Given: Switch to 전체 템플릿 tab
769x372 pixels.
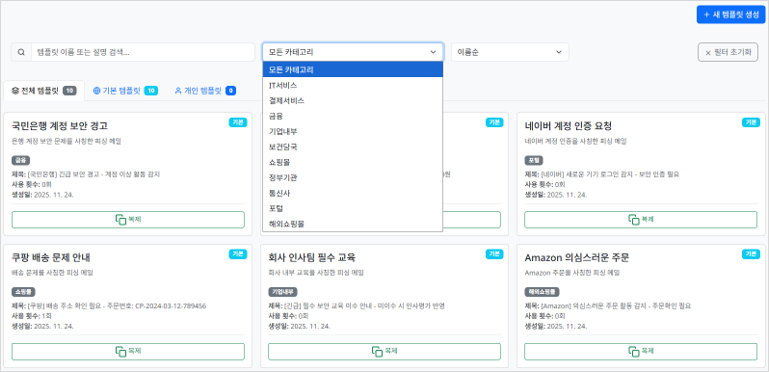Looking at the screenshot, I should click(x=44, y=91).
